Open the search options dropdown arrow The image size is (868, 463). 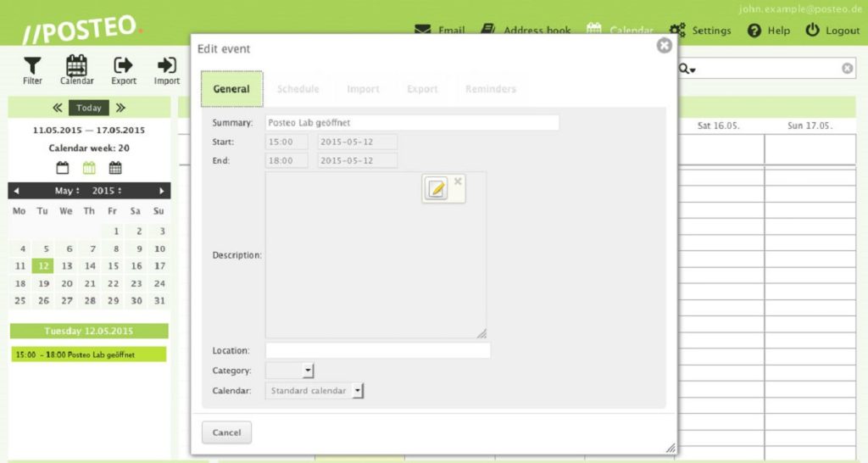point(687,69)
